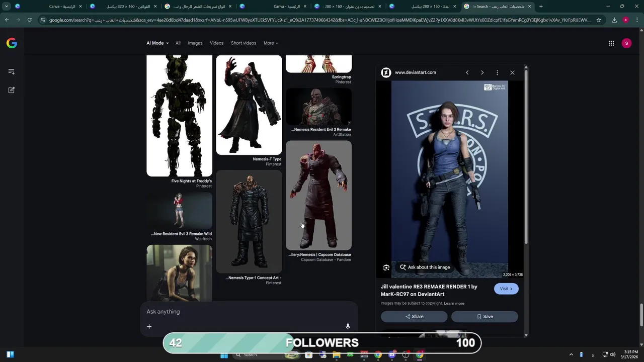Switch to the All results tab

(178, 43)
